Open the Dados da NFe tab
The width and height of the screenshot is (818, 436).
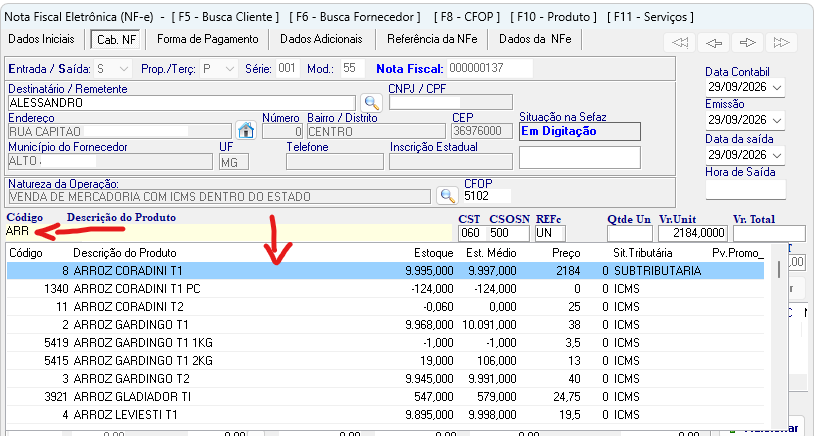pos(535,39)
